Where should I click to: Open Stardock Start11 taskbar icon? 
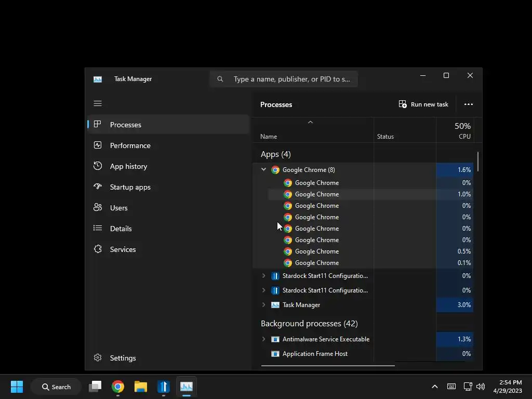click(x=163, y=387)
